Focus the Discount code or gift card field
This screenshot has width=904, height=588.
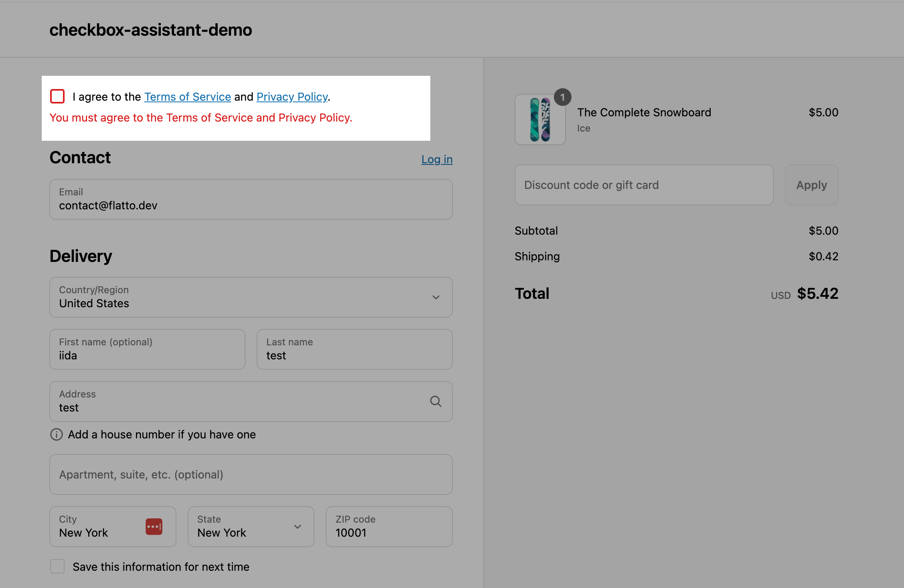tap(643, 185)
